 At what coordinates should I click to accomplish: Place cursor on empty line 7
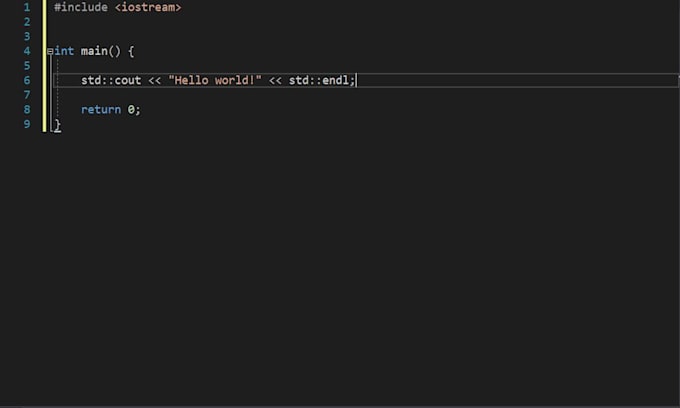click(x=200, y=95)
